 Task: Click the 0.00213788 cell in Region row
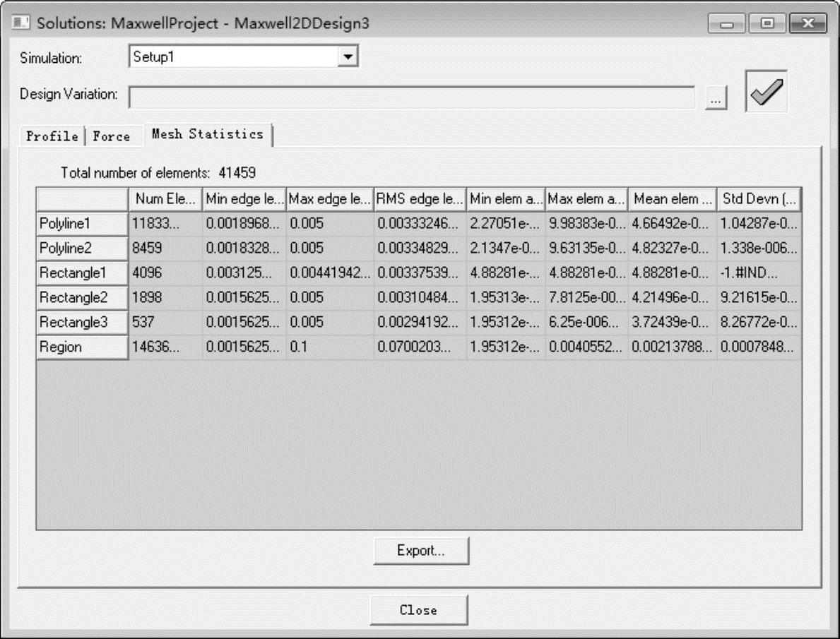(673, 347)
